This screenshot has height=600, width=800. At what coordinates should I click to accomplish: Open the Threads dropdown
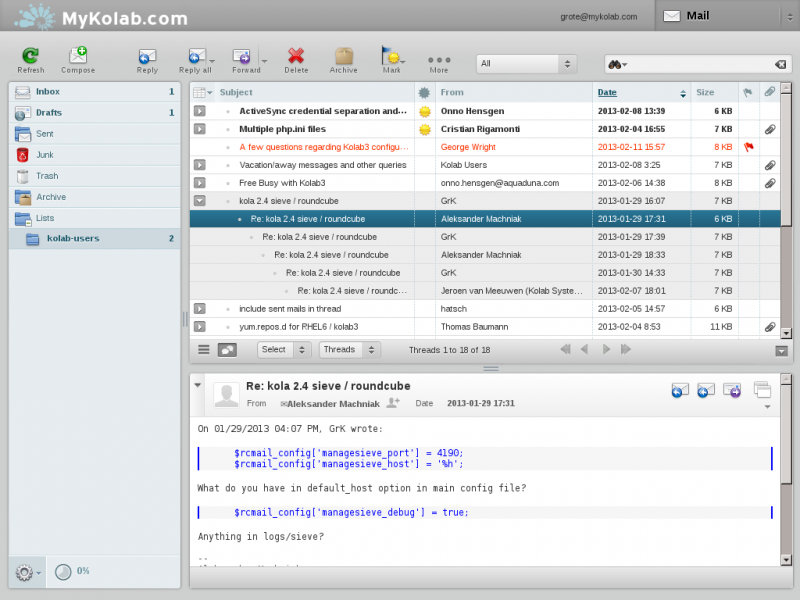[349, 349]
